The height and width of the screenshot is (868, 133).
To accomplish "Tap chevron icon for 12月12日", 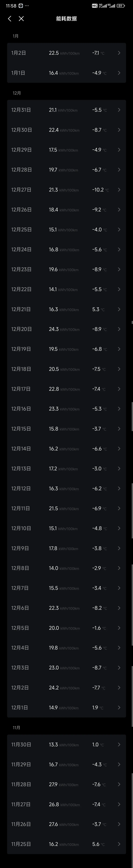I will pos(119,489).
